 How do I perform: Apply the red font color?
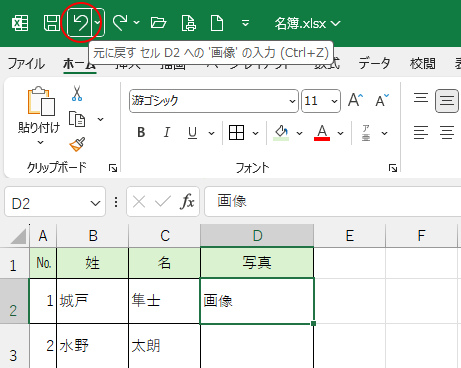(322, 133)
